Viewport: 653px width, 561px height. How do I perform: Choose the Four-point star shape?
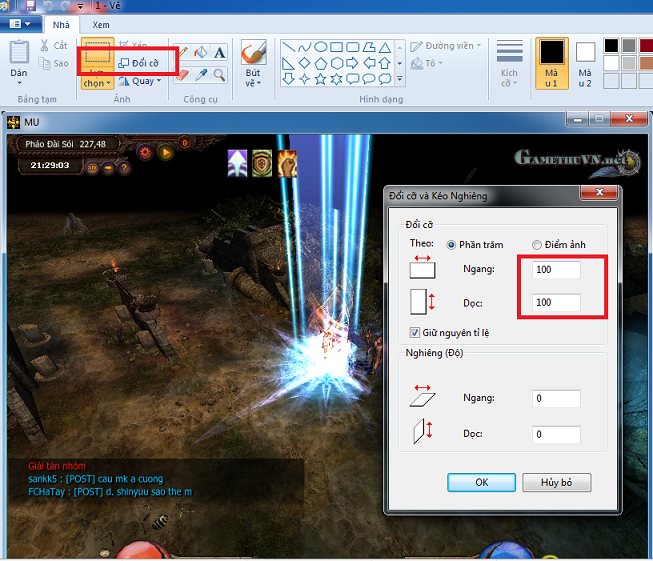(x=304, y=79)
